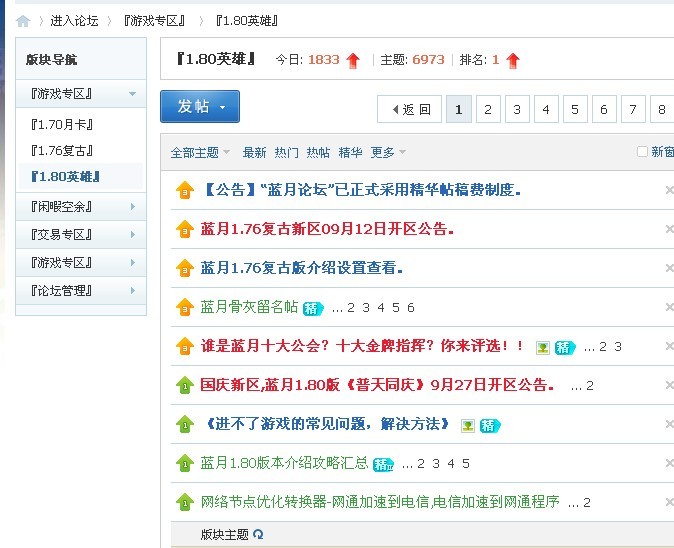Click the 发帖 new post button

(x=200, y=106)
